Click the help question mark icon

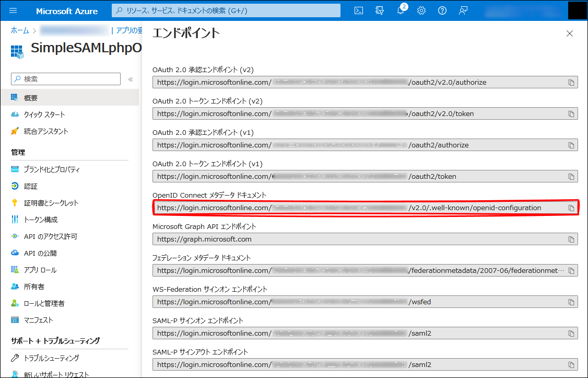point(442,11)
